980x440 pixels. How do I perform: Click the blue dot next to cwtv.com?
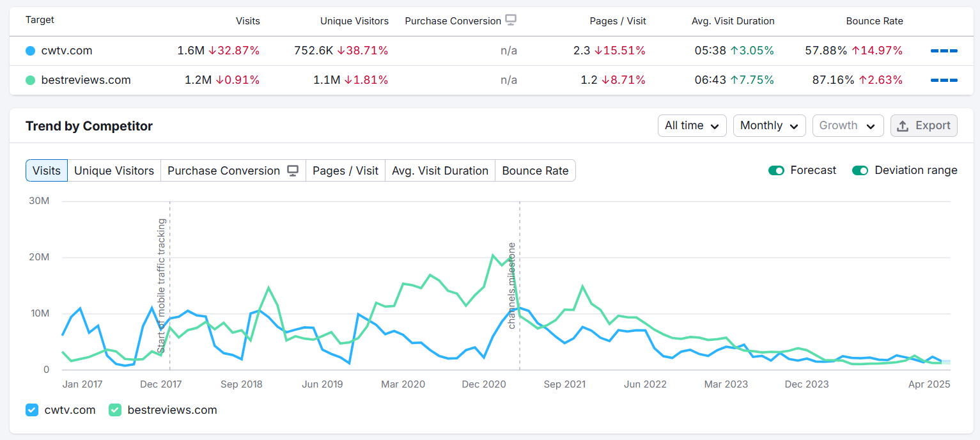(x=30, y=51)
